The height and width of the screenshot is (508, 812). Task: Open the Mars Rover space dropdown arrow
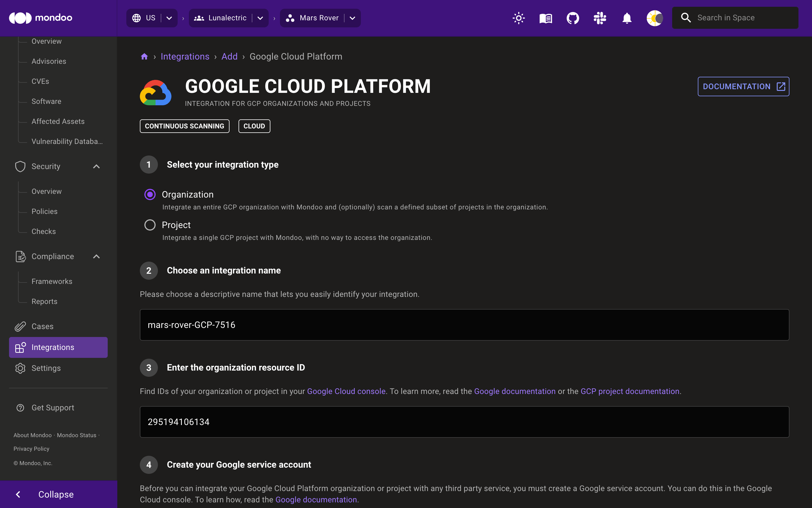pos(352,18)
